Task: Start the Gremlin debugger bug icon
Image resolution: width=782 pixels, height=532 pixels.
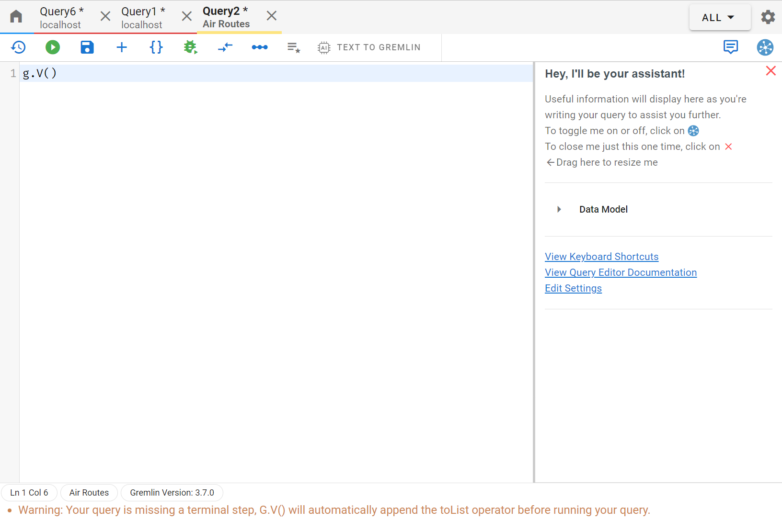Action: tap(191, 47)
